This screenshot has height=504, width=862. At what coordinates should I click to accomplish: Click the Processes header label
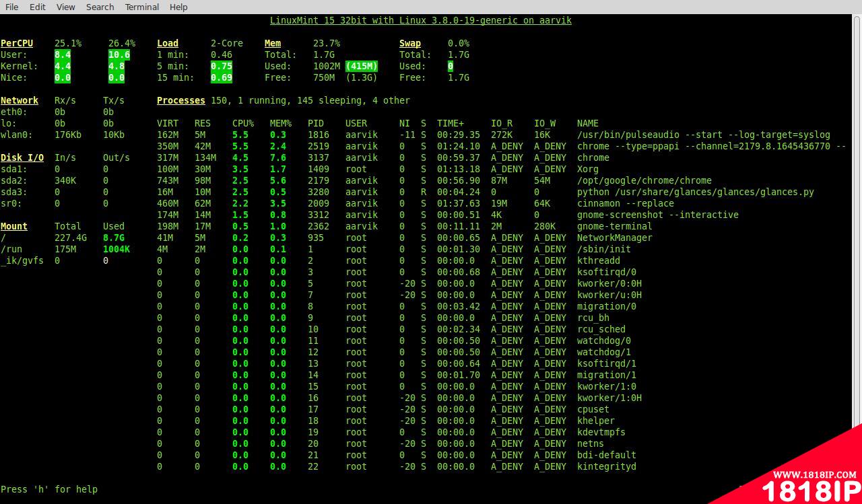181,100
